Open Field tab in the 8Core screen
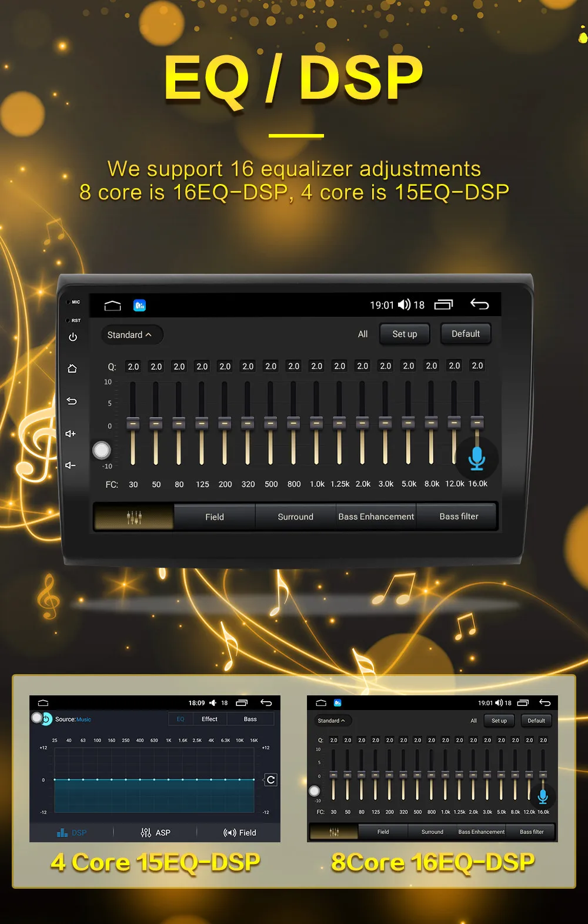This screenshot has height=924, width=588. 383,832
